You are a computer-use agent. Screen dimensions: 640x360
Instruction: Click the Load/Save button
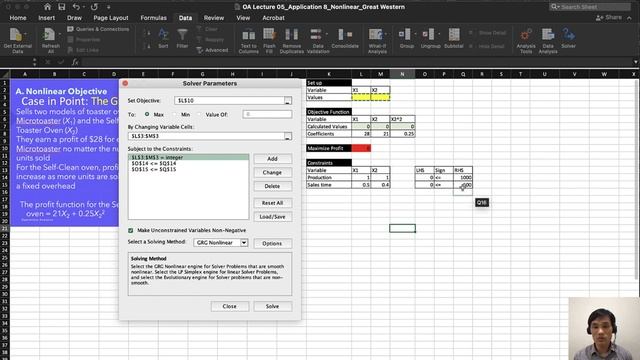click(272, 217)
